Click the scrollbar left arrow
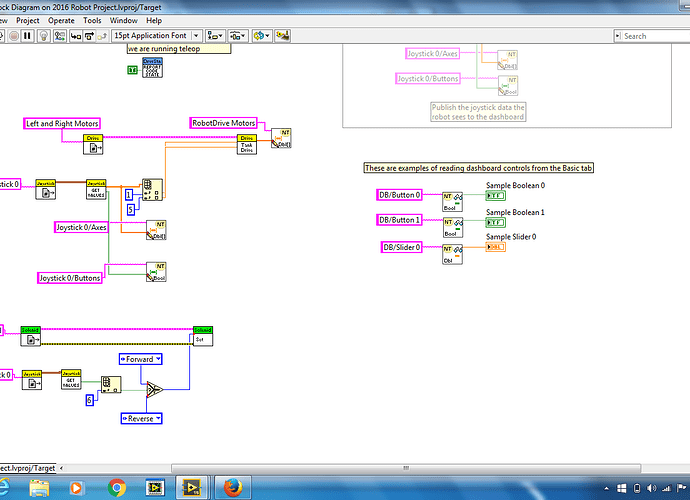This screenshot has height=500, width=690. 61,468
